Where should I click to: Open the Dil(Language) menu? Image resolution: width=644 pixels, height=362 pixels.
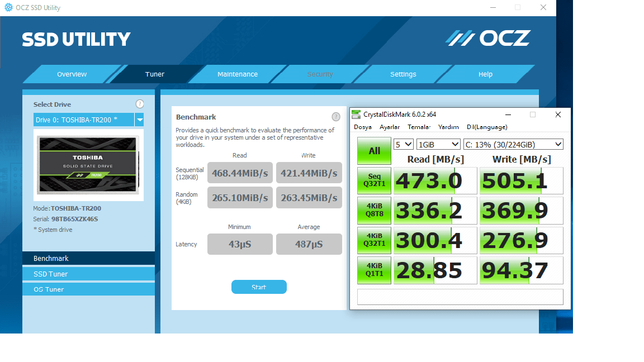(x=487, y=127)
